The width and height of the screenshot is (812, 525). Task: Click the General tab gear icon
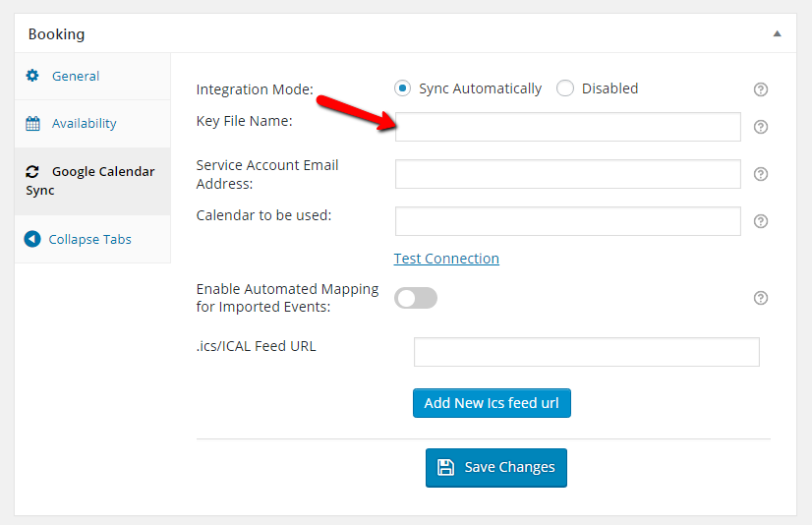point(32,76)
